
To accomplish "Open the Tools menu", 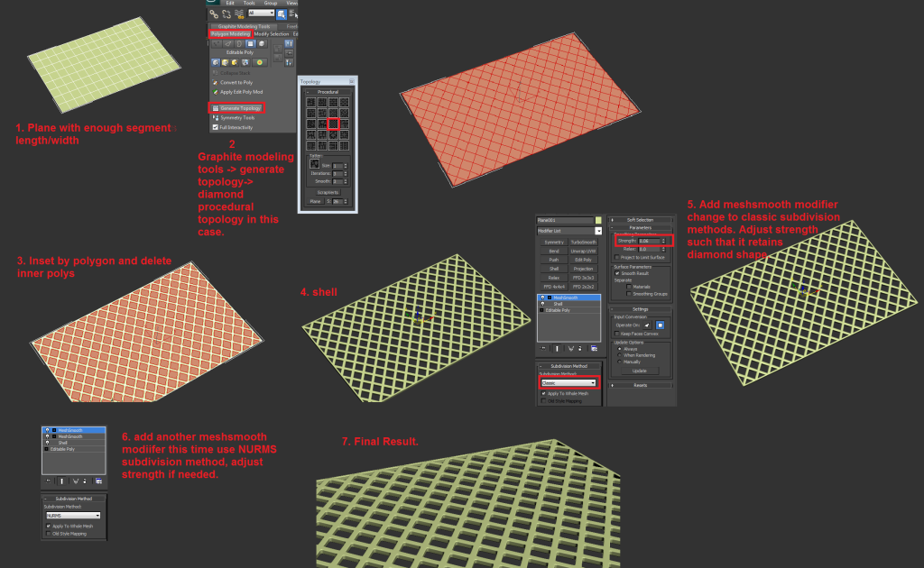I will [x=248, y=3].
